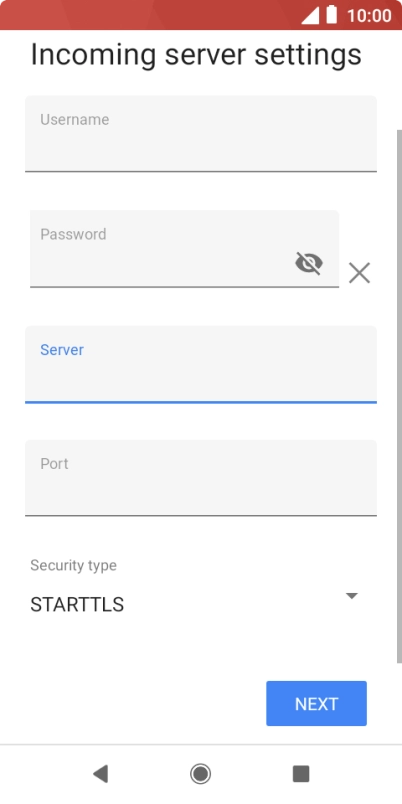
Task: Clear the password field with X icon
Action: pos(359,273)
